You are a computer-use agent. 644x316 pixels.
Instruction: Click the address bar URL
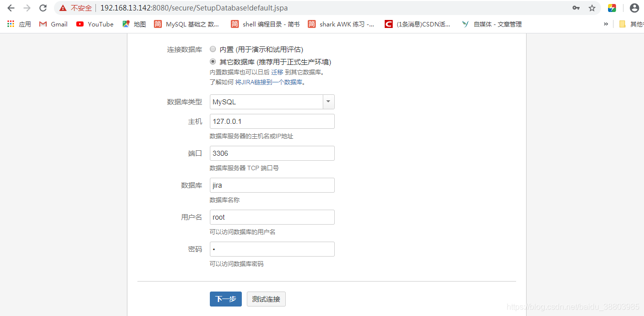(x=194, y=8)
